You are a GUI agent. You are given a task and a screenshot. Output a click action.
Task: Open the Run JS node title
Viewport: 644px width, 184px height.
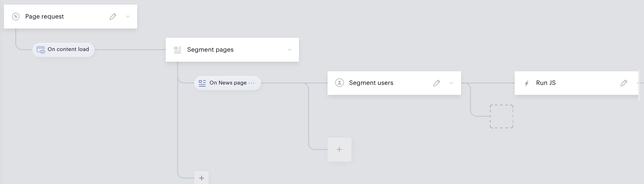click(x=546, y=83)
